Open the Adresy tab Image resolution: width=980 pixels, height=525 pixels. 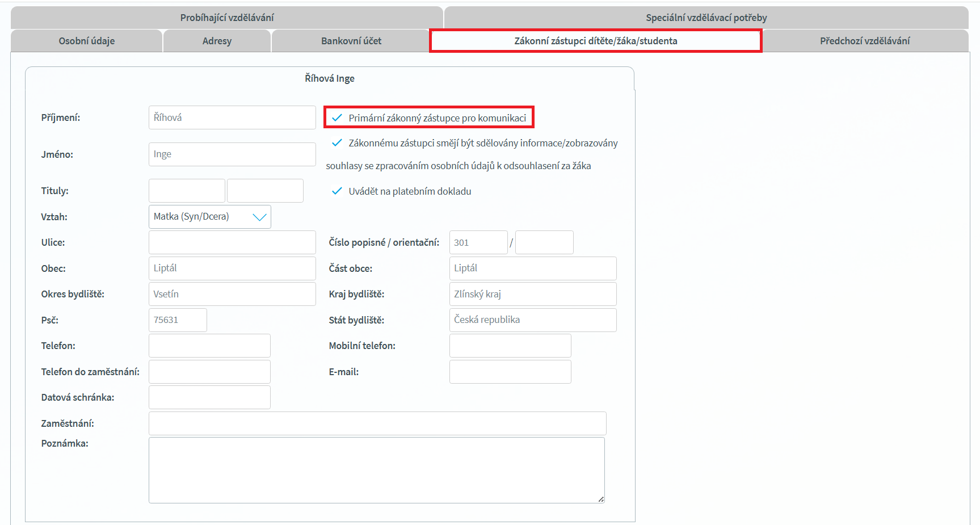click(217, 41)
